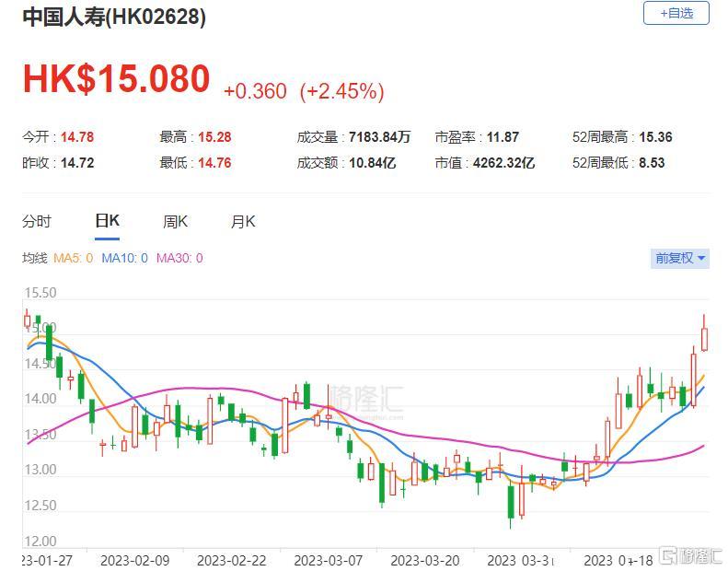
Task: Click the 市值 value 4262.32亿
Action: tap(503, 163)
